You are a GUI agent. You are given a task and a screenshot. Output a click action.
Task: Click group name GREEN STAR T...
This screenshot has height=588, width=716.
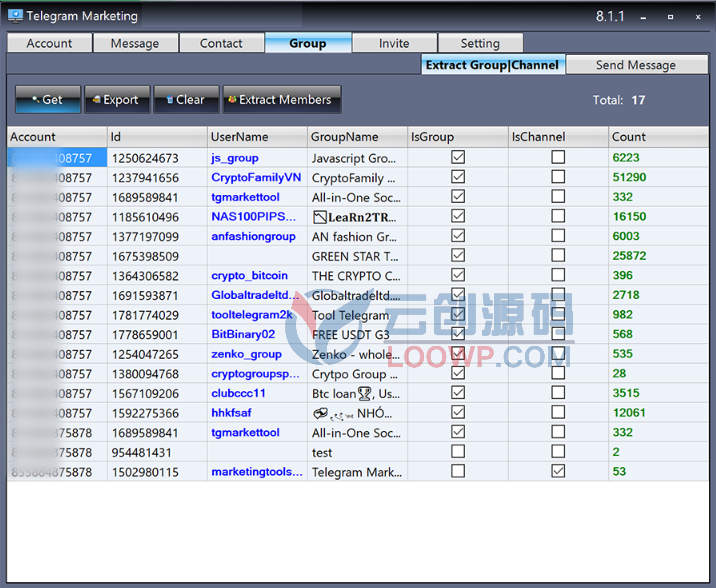pos(355,257)
